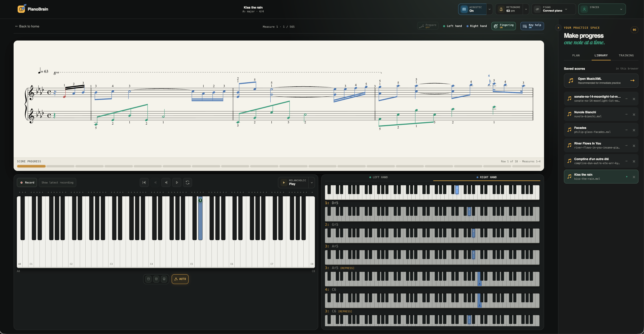Screen dimensions: 644x334
Task: Click the synced user profile icon
Action: coord(584,9)
